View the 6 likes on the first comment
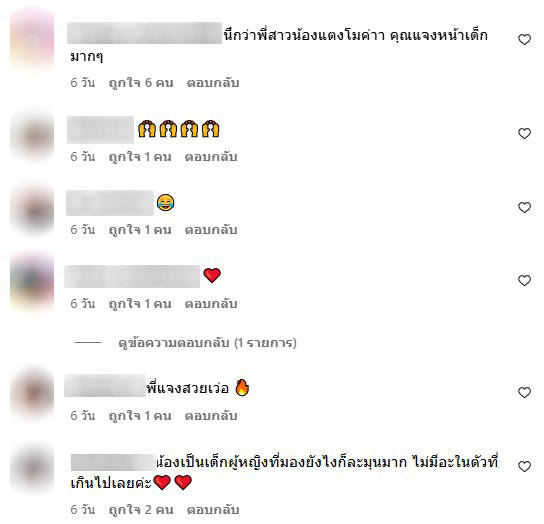 click(x=141, y=83)
